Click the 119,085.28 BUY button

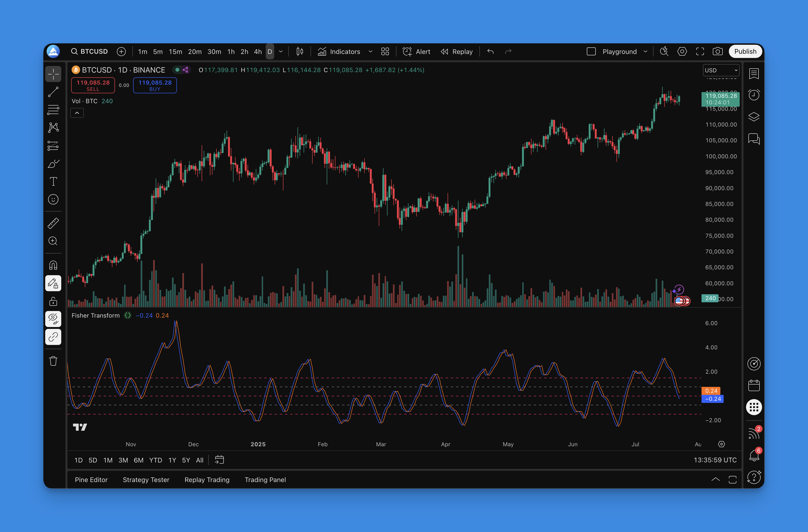pos(155,85)
